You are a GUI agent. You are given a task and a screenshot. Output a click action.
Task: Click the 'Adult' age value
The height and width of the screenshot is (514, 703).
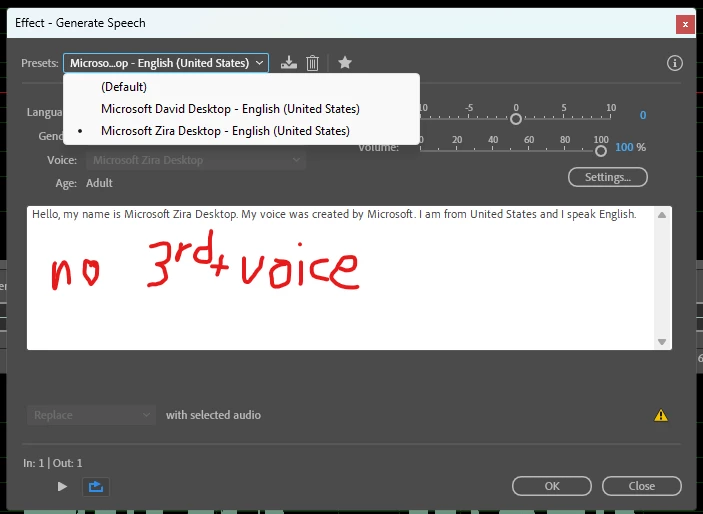pos(99,183)
